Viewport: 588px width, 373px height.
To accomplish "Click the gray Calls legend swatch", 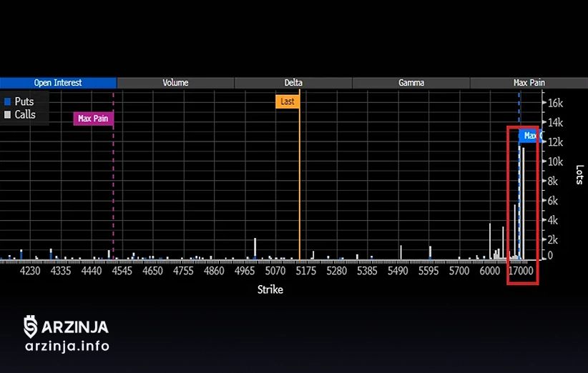I will click(x=7, y=115).
